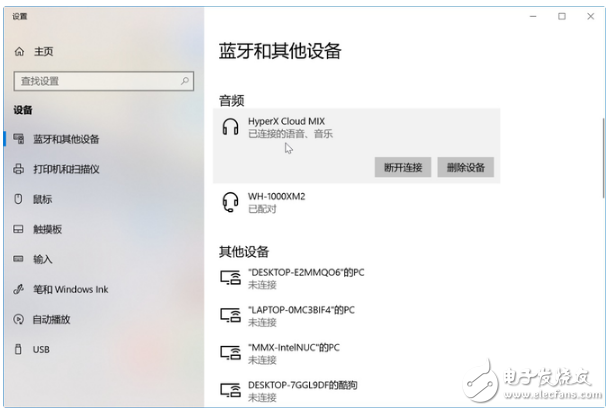Click the DESKTOP-7GGL9DF device icon

(230, 390)
